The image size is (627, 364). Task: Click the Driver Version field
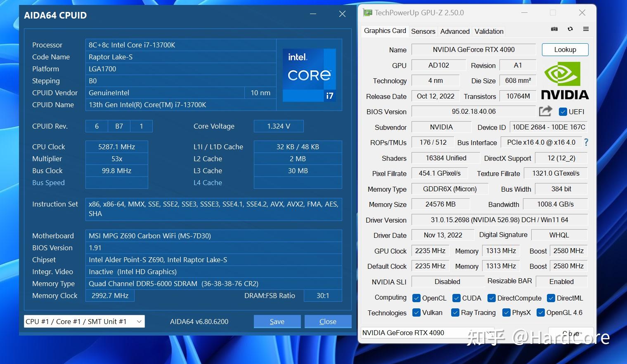coord(499,220)
